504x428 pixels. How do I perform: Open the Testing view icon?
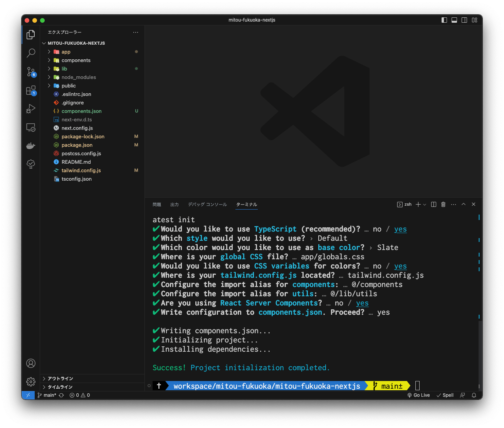click(x=31, y=164)
